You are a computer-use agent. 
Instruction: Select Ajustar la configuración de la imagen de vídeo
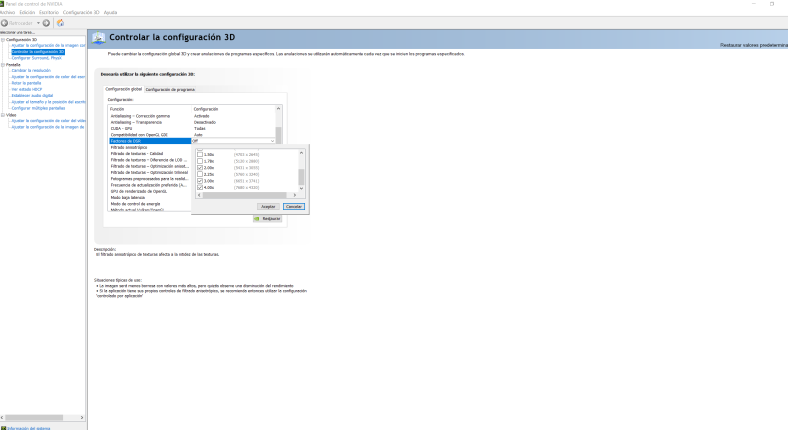click(x=48, y=127)
